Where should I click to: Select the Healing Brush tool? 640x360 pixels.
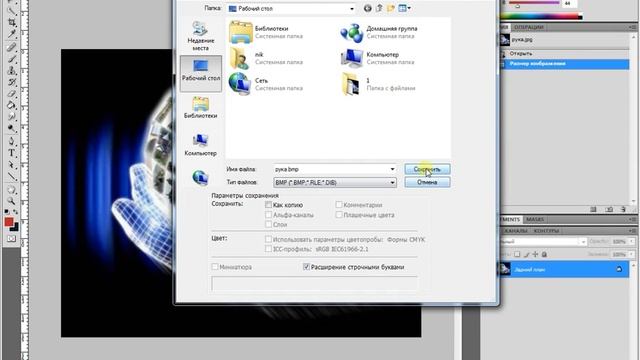pyautogui.click(x=12, y=47)
